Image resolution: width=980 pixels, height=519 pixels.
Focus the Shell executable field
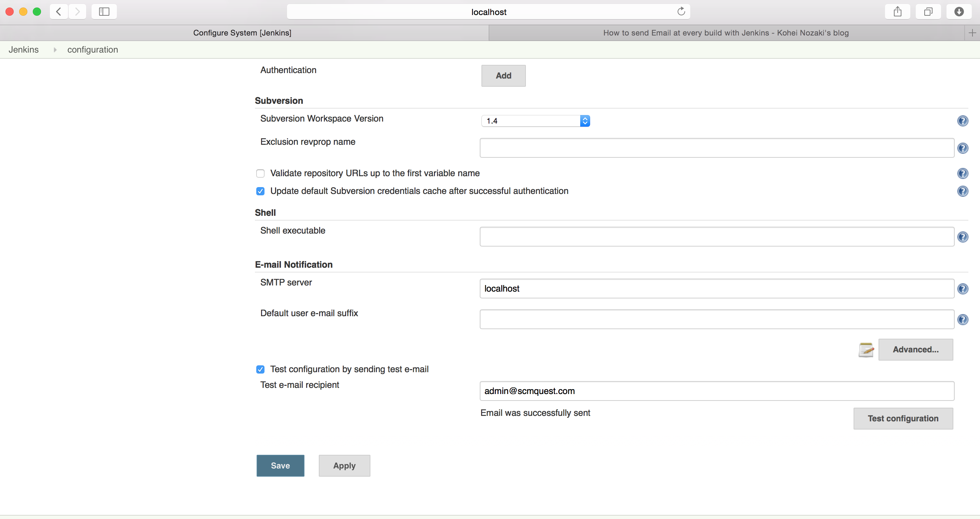(x=717, y=237)
